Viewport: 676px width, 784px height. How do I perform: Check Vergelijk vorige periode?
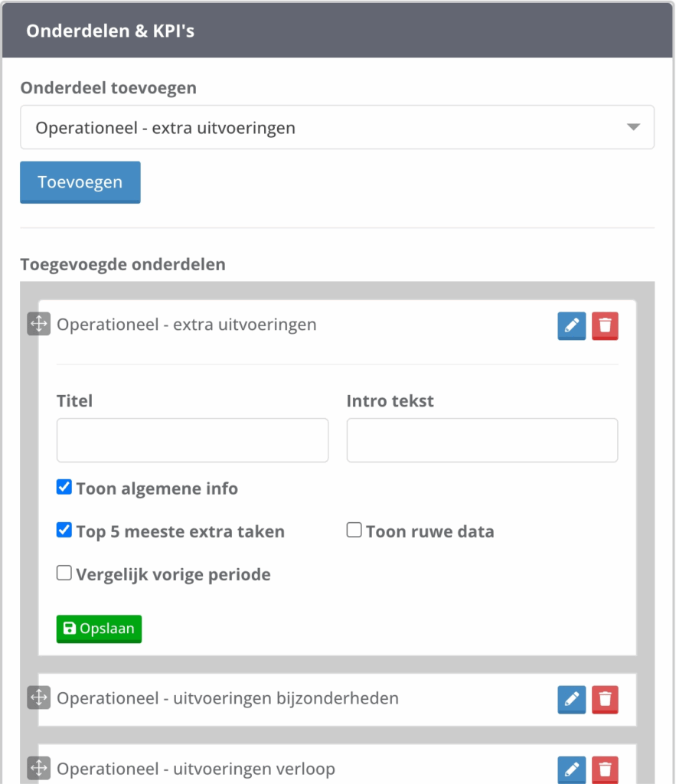[x=64, y=573]
